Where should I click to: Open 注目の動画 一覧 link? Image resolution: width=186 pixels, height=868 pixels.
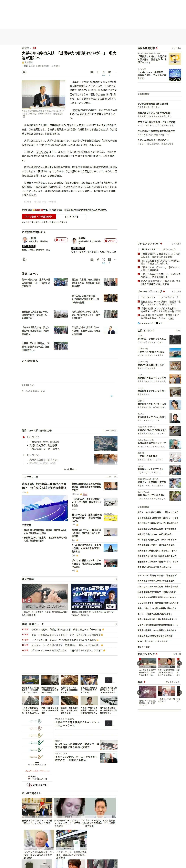tap(115, 579)
